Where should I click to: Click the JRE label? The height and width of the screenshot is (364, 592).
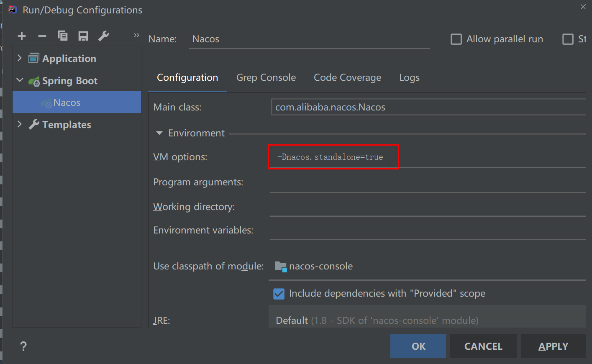[x=161, y=320]
